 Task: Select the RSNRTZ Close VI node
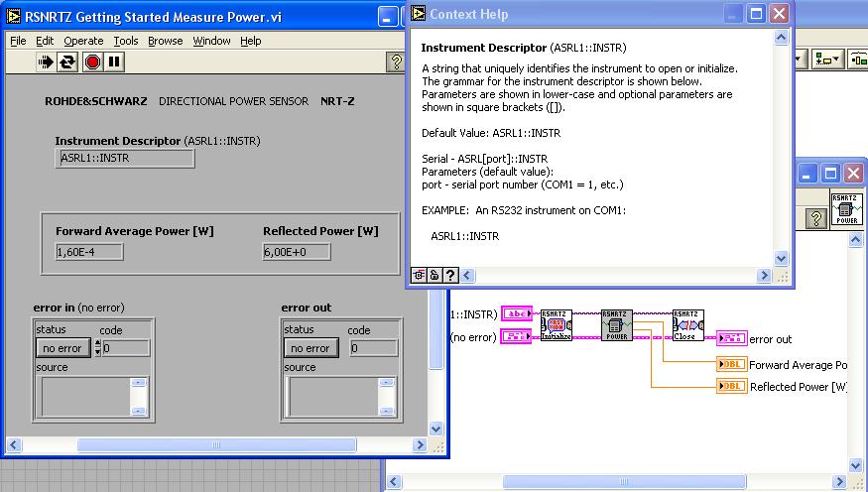[688, 325]
